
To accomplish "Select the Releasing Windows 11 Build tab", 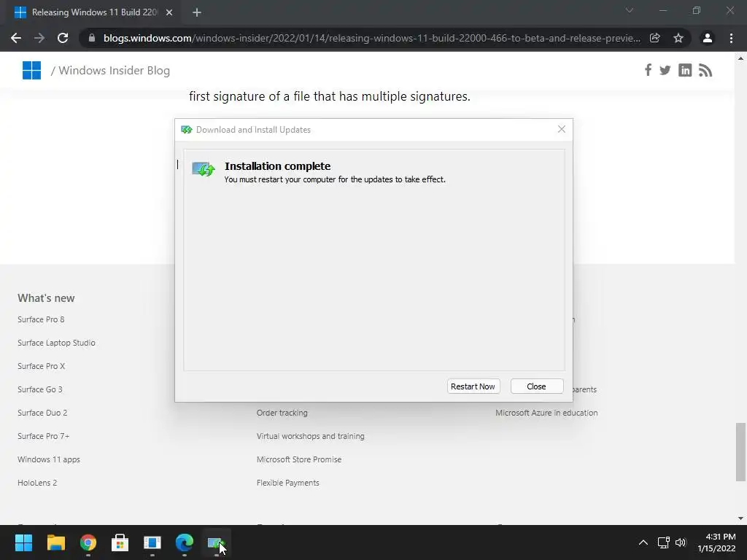I will pos(93,12).
